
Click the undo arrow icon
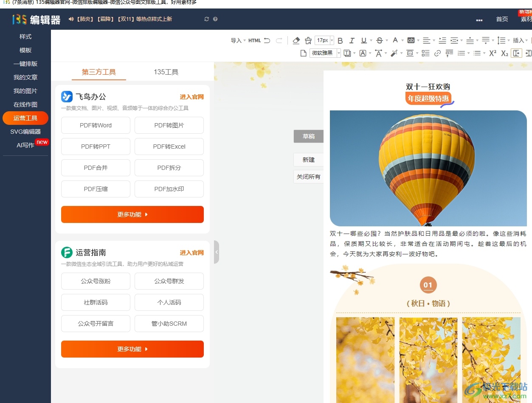coord(267,40)
